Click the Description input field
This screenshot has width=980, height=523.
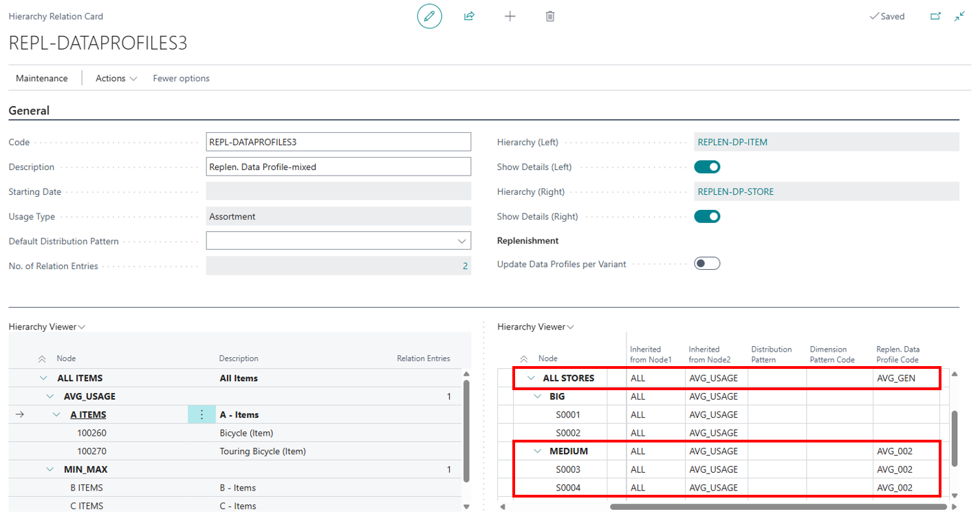[x=338, y=167]
